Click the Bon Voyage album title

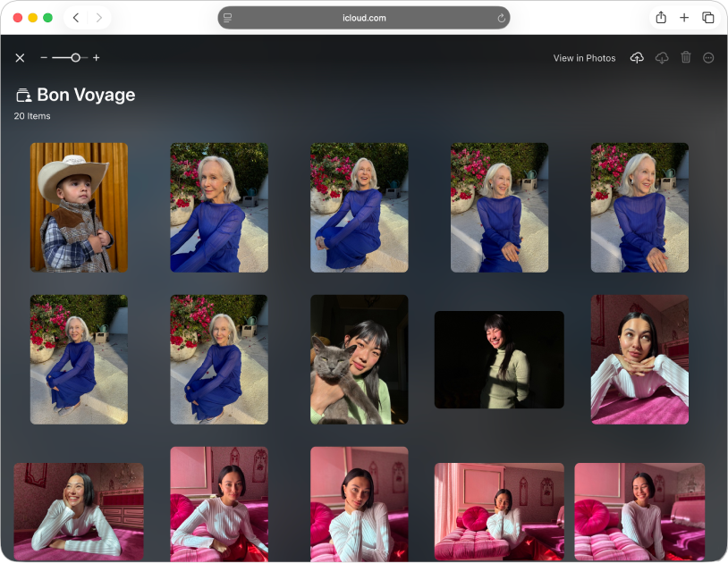(86, 95)
